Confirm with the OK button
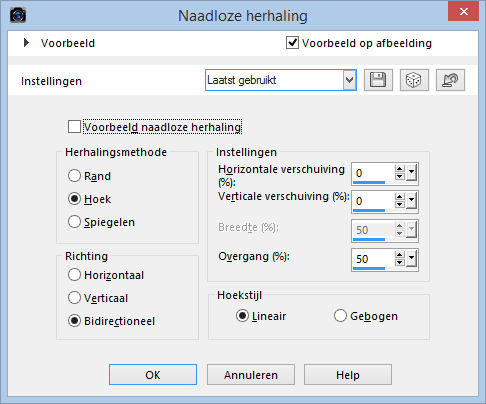The height and width of the screenshot is (404, 486). pos(153,375)
